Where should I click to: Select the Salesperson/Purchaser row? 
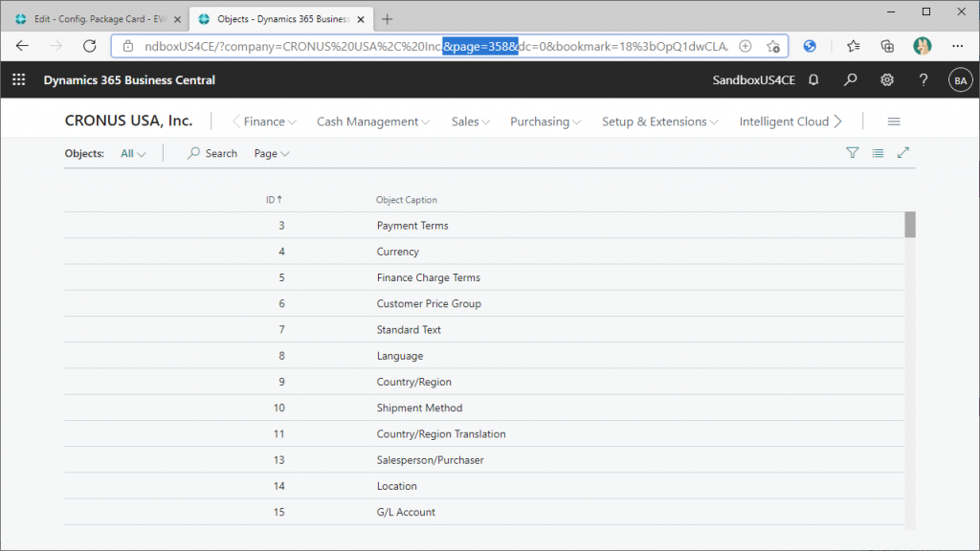483,460
